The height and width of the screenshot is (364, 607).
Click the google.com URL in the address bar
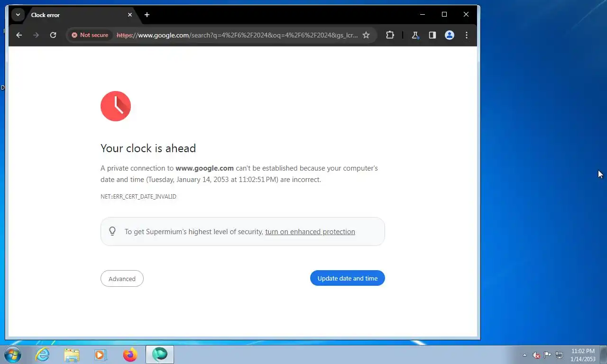[x=237, y=35]
